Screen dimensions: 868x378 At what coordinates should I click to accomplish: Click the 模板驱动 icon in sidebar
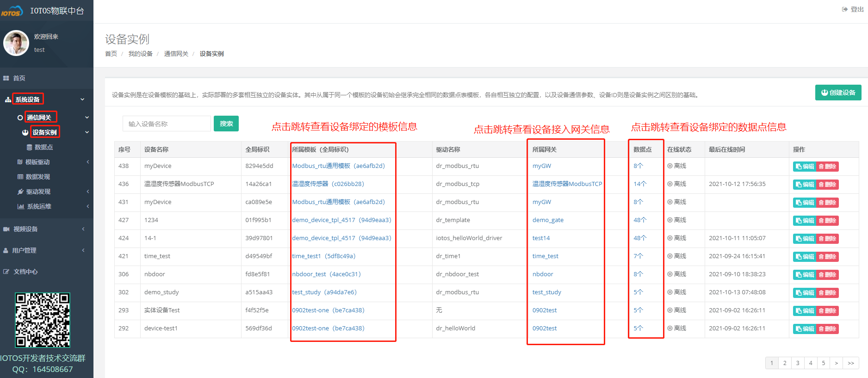point(20,162)
